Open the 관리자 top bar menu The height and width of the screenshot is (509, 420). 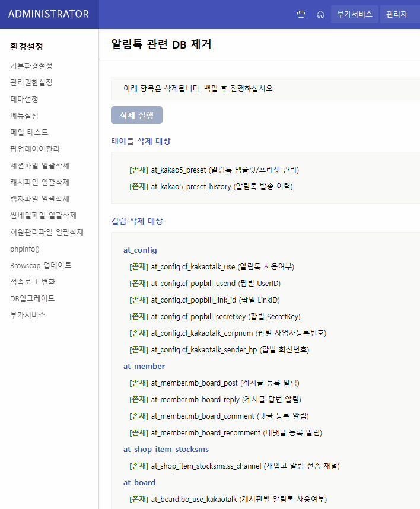pyautogui.click(x=396, y=14)
